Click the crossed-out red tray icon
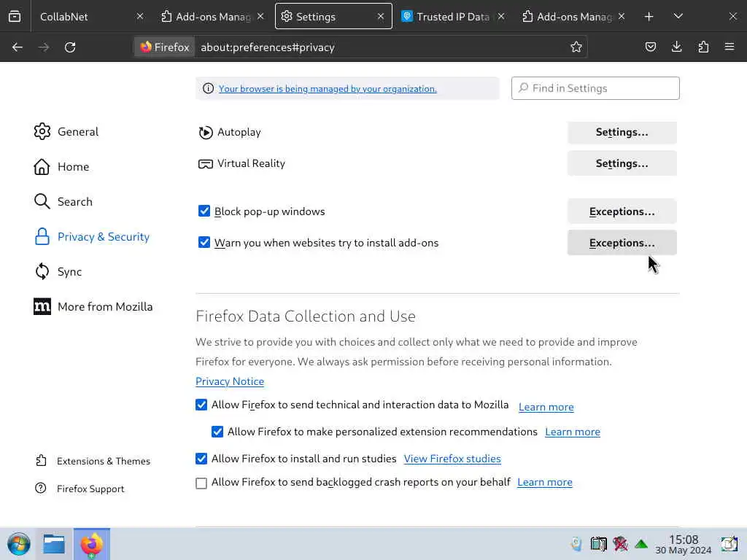Viewport: 747px width, 560px height. 620,544
